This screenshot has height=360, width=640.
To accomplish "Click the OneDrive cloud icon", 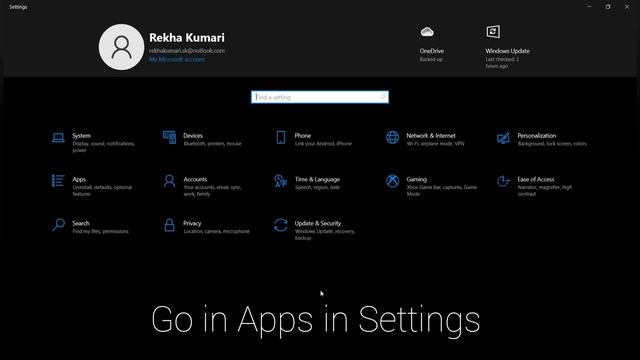I will (x=427, y=32).
